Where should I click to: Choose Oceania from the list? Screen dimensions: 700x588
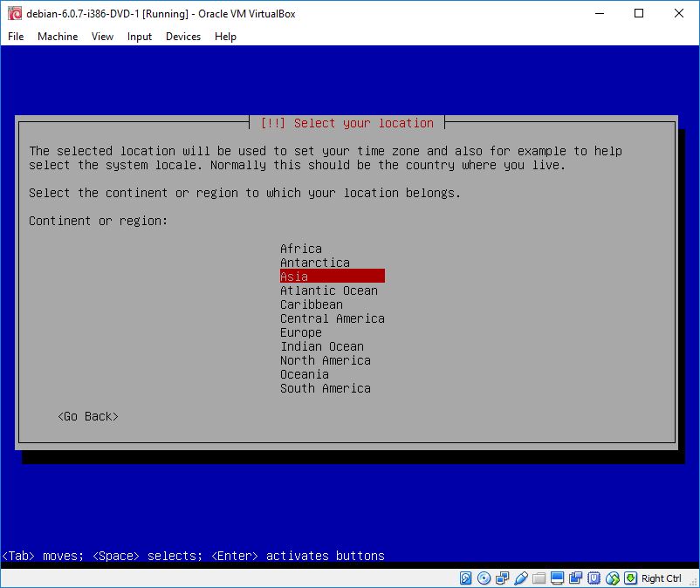305,374
